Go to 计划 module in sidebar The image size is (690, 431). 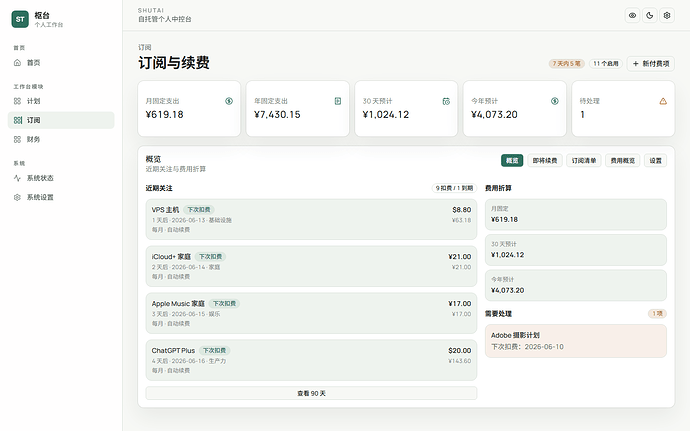61,101
